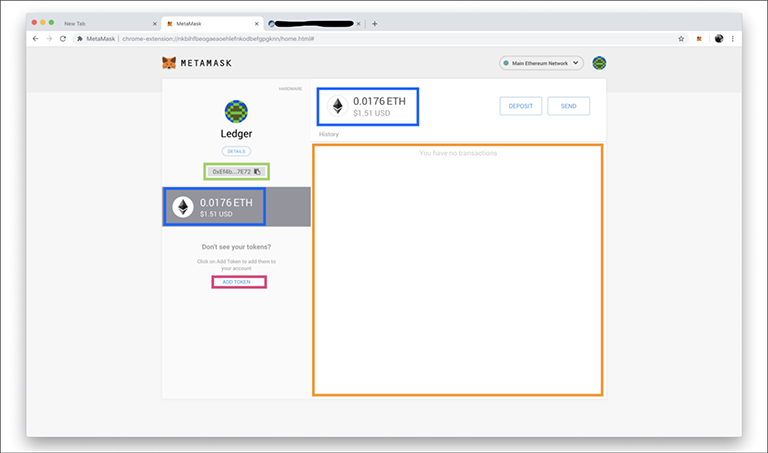Click the Ethereum icon in sidebar balance

pos(183,207)
